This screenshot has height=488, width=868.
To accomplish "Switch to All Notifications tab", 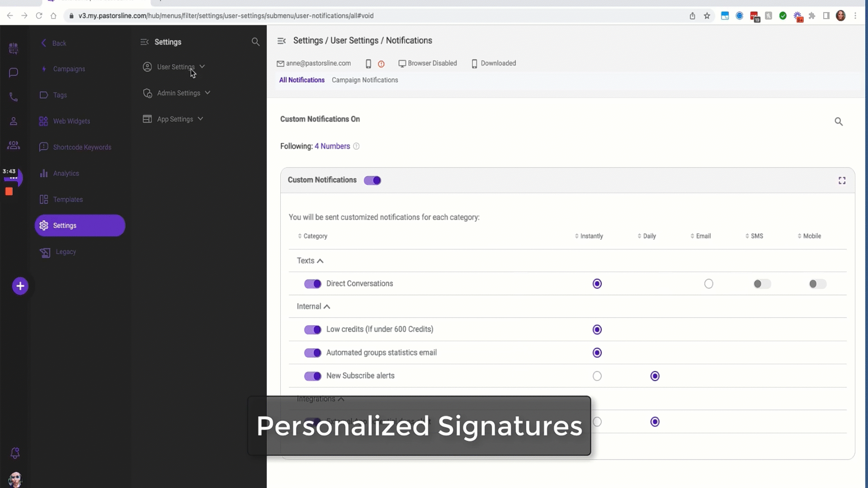I will (302, 80).
